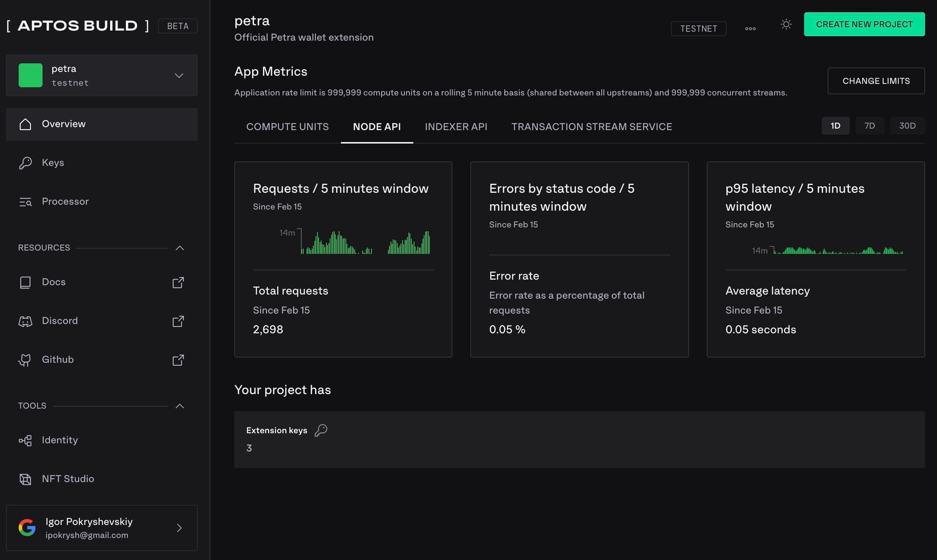Click the BETA badge
The image size is (937, 560).
tap(178, 26)
